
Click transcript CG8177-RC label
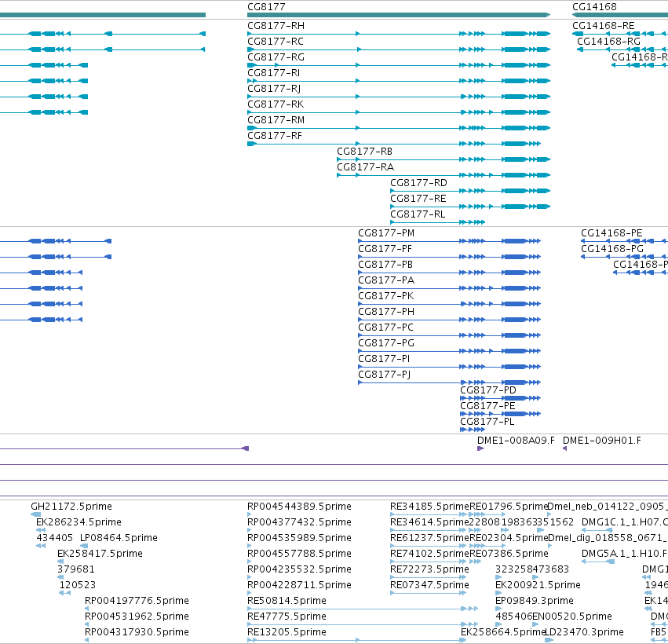click(276, 42)
